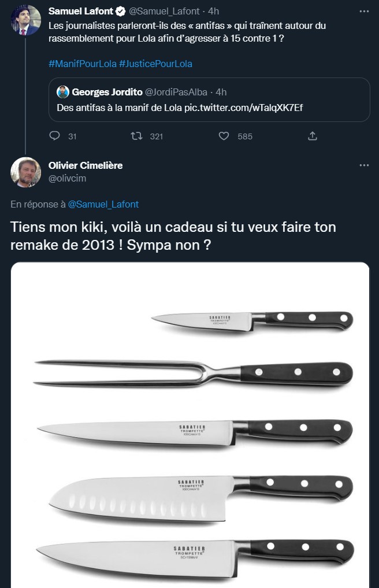379x588 pixels.
Task: Click the reply icon on Samuel Lafont's tweet
Action: 55,136
